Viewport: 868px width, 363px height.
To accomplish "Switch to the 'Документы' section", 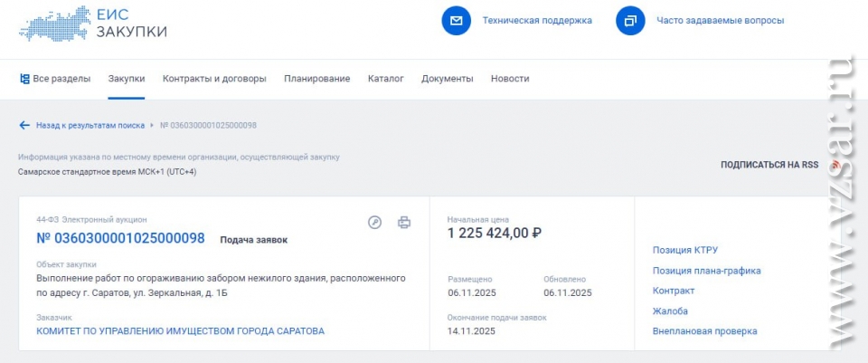I will click(447, 79).
